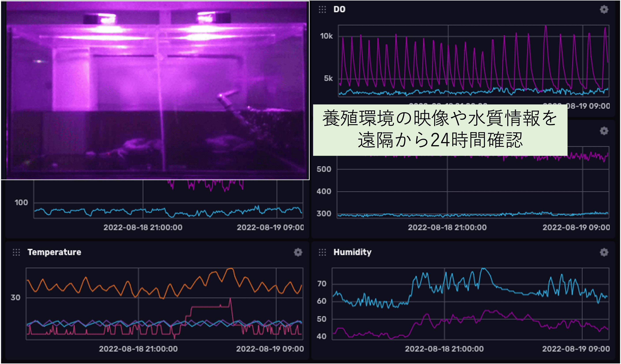Image resolution: width=621 pixels, height=364 pixels.
Task: Click the Temperature panel title
Action: [x=54, y=252]
